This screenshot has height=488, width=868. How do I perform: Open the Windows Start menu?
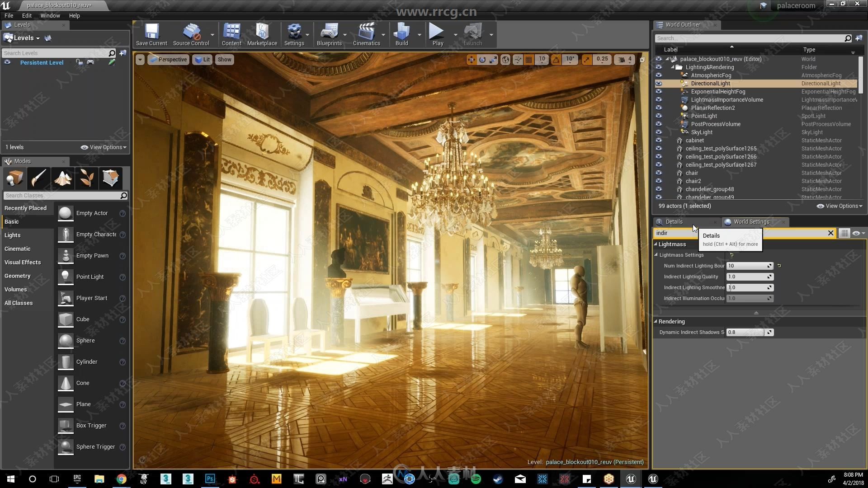coord(11,479)
